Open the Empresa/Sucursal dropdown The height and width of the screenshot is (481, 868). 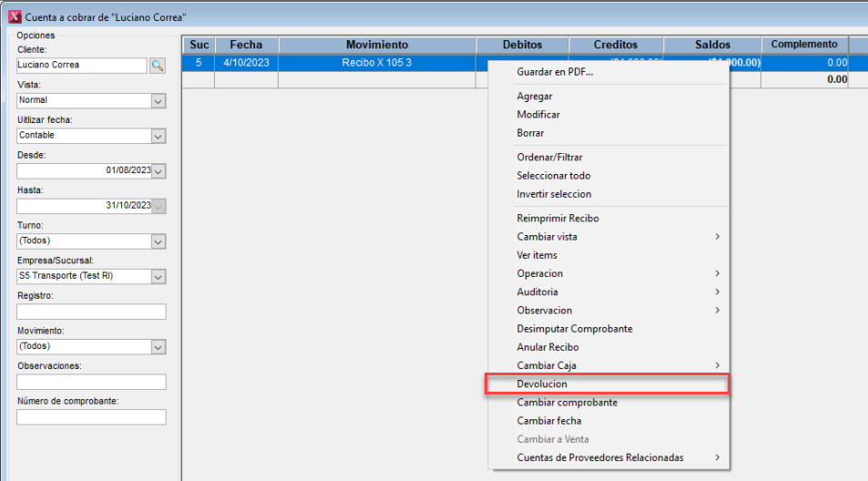click(158, 276)
